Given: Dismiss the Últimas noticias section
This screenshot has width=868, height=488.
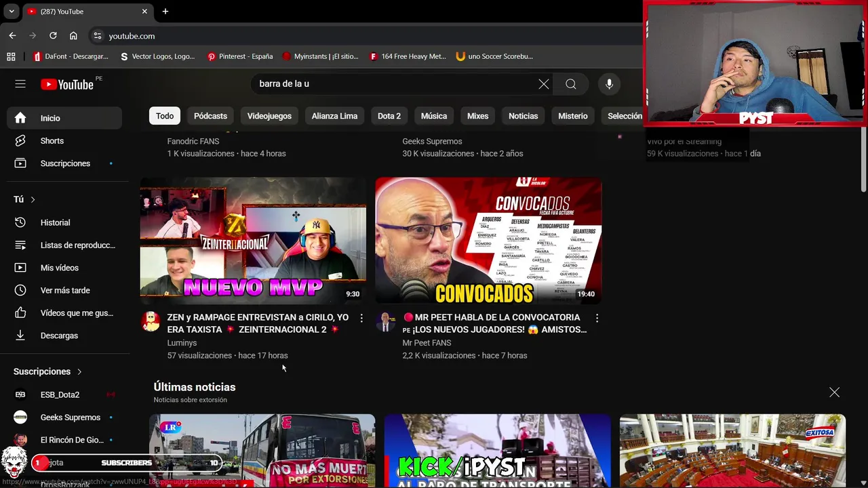Looking at the screenshot, I should [x=835, y=392].
